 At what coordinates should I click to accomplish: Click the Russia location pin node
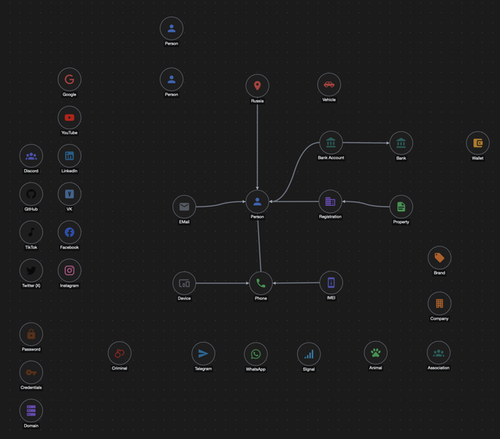(x=257, y=86)
